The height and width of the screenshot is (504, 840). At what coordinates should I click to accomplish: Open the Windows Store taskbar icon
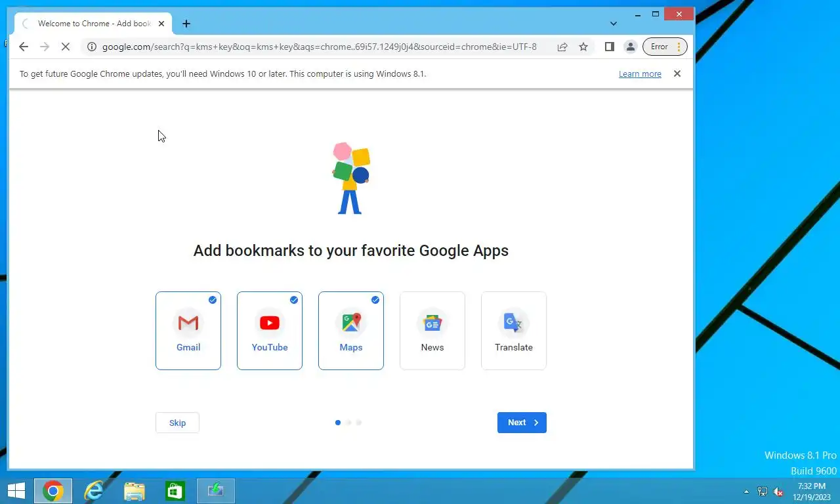click(175, 491)
